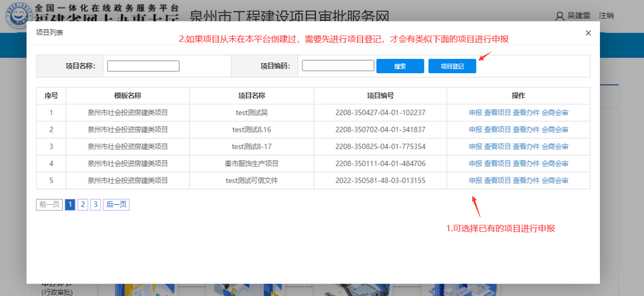
Task: Click 申报 for the test测试吴 project
Action: pos(475,113)
